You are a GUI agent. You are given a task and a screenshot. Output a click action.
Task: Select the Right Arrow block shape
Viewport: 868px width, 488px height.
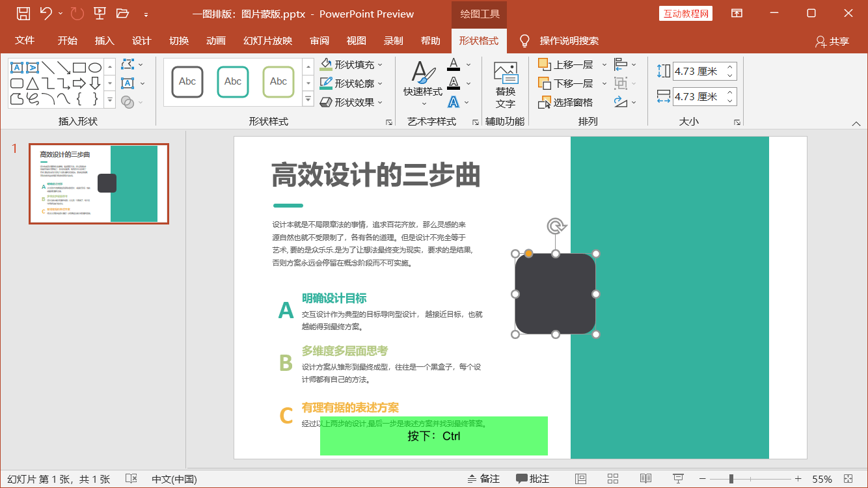(79, 83)
